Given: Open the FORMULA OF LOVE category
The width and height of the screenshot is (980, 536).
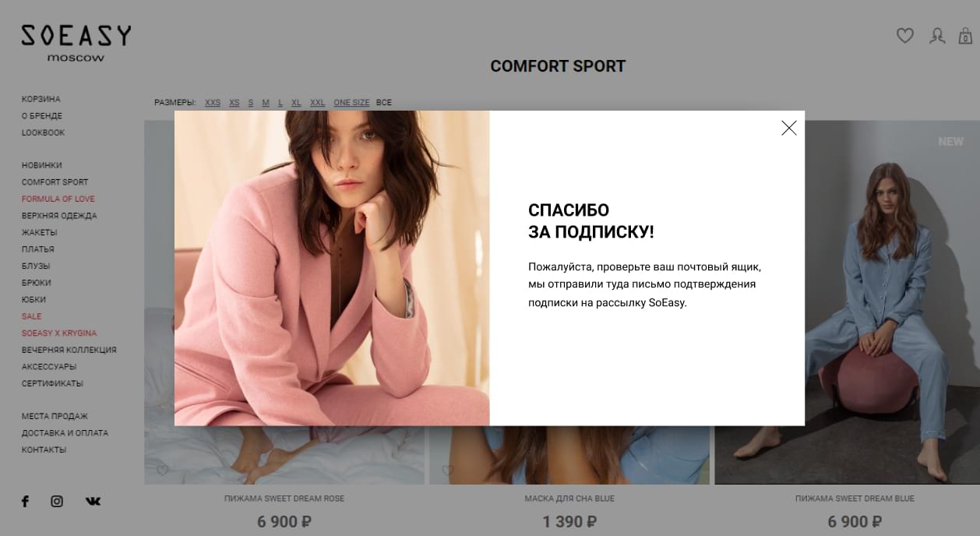Looking at the screenshot, I should (x=58, y=199).
